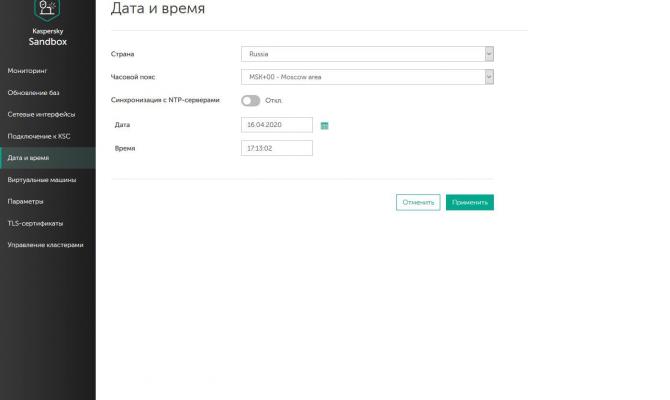Open TLS-сертификаты section
This screenshot has width=670, height=400.
click(35, 223)
